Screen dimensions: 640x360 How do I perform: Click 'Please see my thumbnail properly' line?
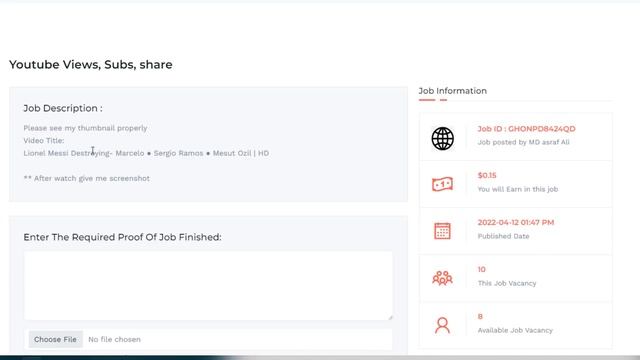pyautogui.click(x=85, y=128)
